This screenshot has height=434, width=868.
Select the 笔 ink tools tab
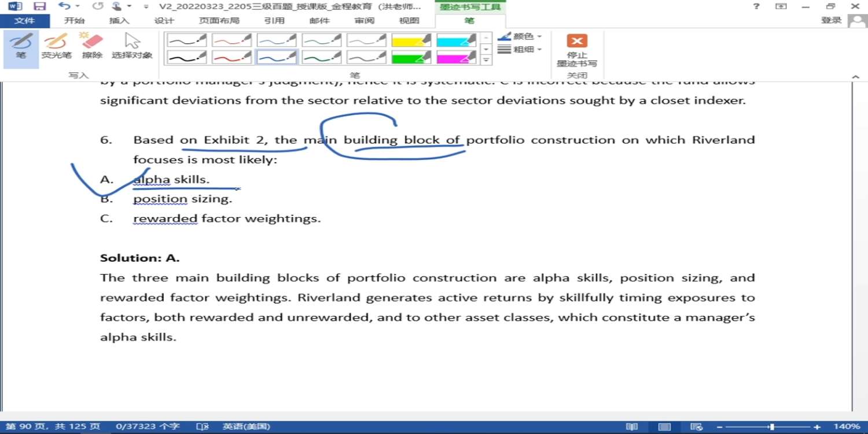[469, 21]
